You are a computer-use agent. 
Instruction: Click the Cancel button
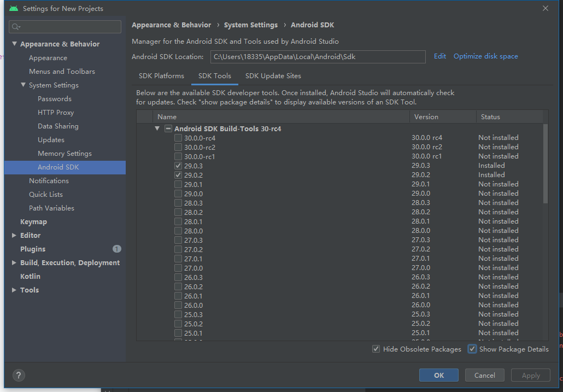[485, 375]
